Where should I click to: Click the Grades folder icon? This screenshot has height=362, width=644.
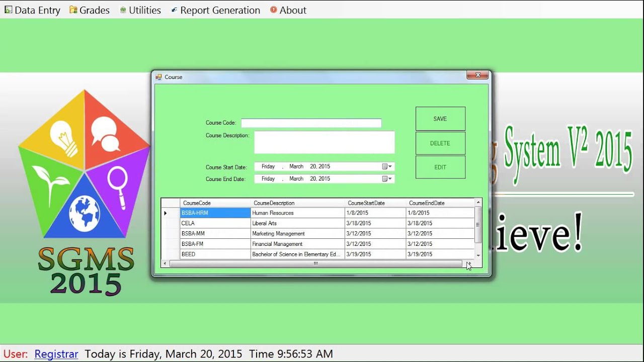coord(73,10)
